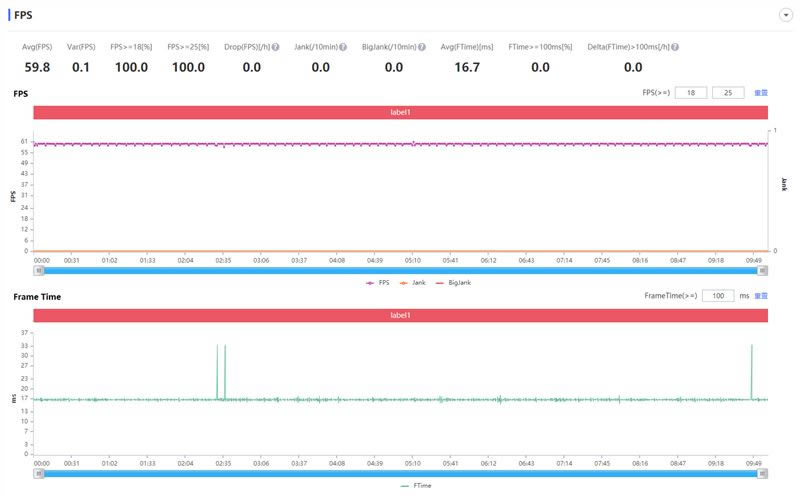Click the left handle of FPS chart range slider

(39, 271)
